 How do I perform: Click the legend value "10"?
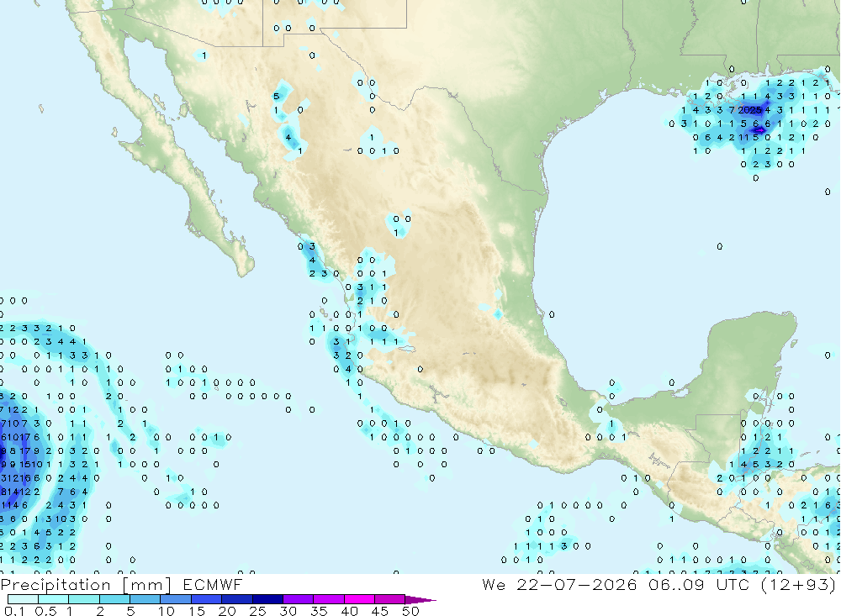pos(167,611)
